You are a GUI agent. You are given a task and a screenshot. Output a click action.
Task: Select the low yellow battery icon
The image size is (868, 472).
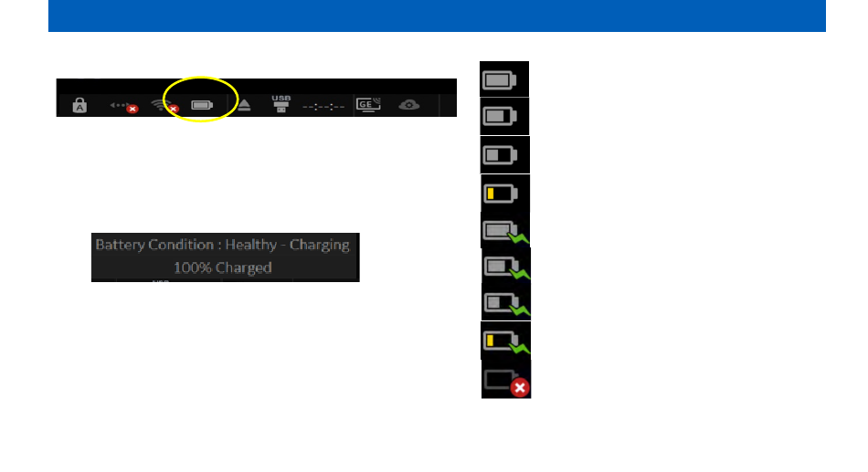(505, 194)
